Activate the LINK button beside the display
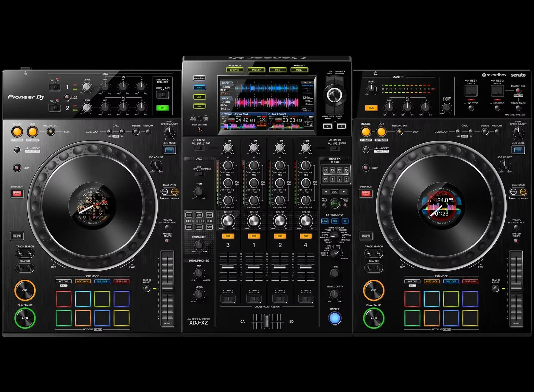The width and height of the screenshot is (534, 392). (x=199, y=87)
